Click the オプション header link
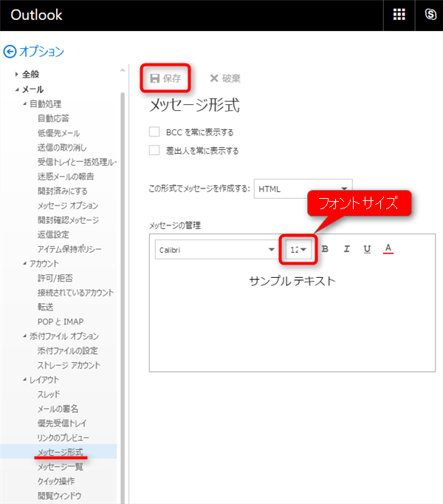This screenshot has height=504, width=443. coord(41,52)
